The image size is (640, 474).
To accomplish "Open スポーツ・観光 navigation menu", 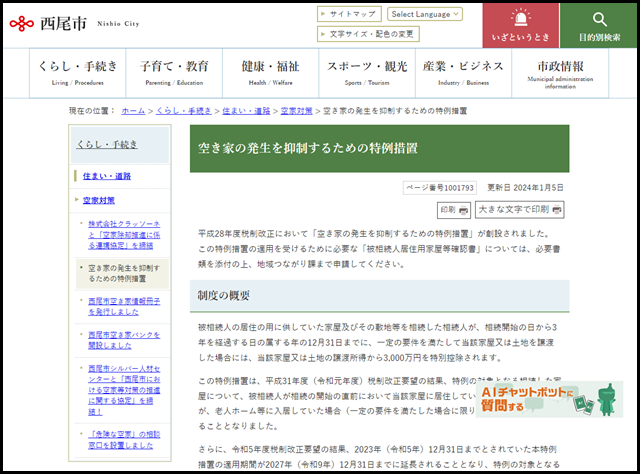I will tap(367, 73).
